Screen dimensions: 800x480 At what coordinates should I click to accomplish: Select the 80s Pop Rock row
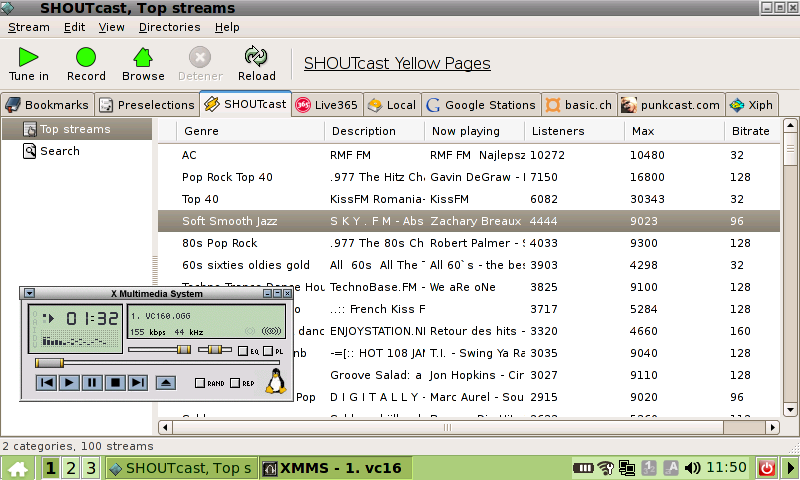point(469,243)
